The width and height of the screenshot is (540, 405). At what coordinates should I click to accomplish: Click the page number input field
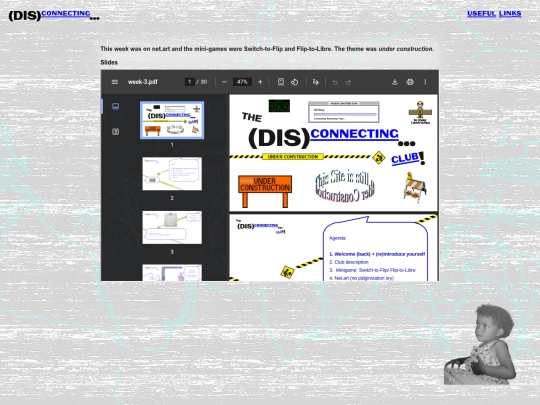click(x=189, y=82)
